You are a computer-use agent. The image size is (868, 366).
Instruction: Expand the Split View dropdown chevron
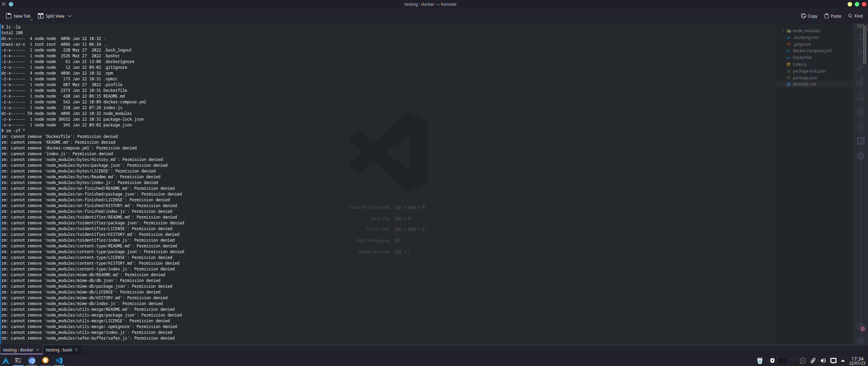pos(70,16)
